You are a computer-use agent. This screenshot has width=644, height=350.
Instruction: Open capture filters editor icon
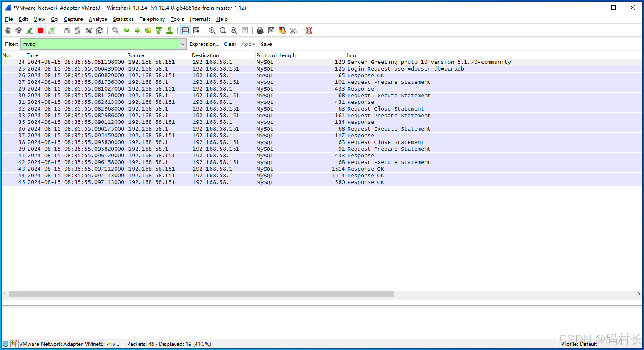(261, 30)
